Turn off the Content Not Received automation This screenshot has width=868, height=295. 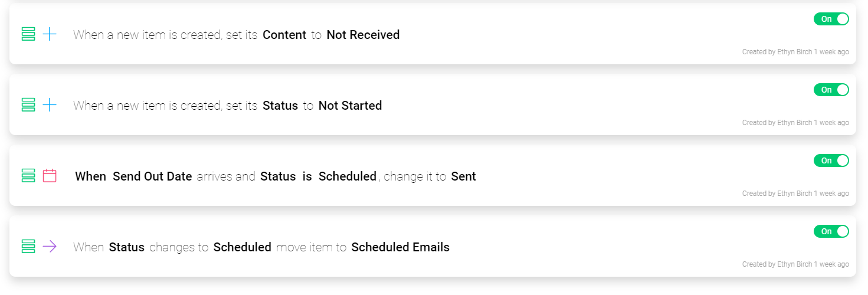tap(831, 19)
